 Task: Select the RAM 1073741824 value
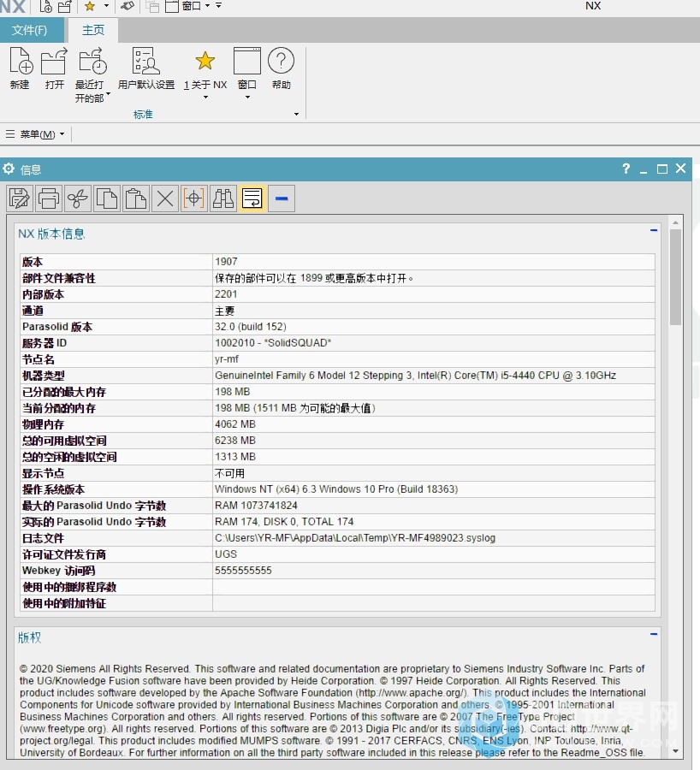point(256,506)
